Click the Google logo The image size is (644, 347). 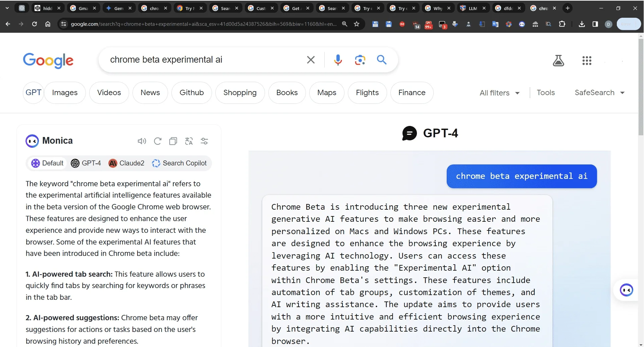[x=48, y=61]
